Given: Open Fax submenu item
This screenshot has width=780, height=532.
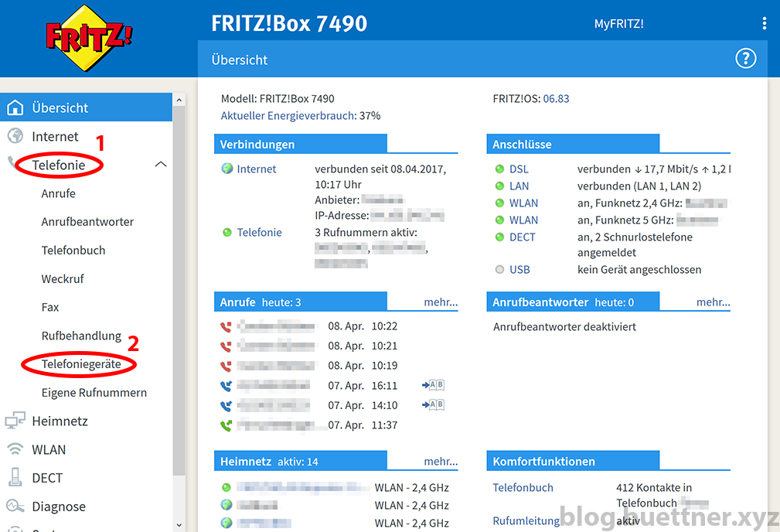Looking at the screenshot, I should (49, 307).
